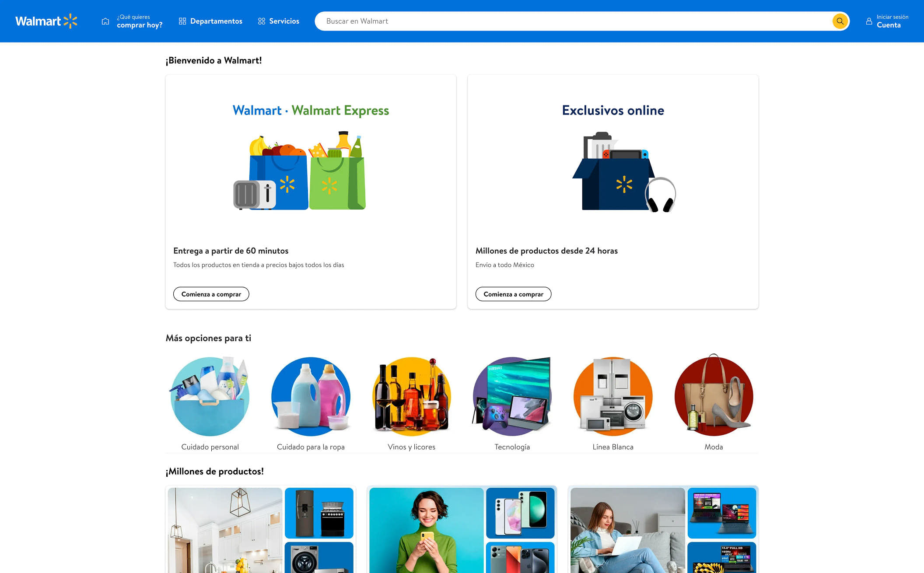Open the Tecnología category circle
Viewport: 924px width, 573px height.
tap(512, 396)
